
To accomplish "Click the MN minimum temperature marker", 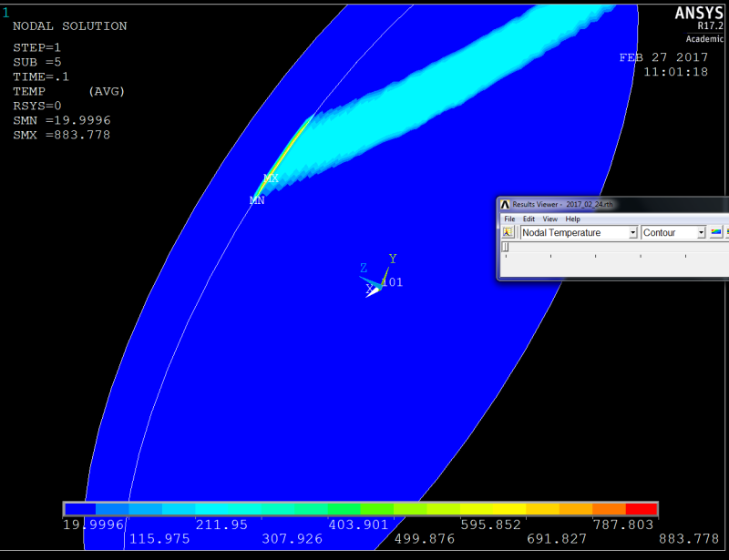I will click(257, 200).
